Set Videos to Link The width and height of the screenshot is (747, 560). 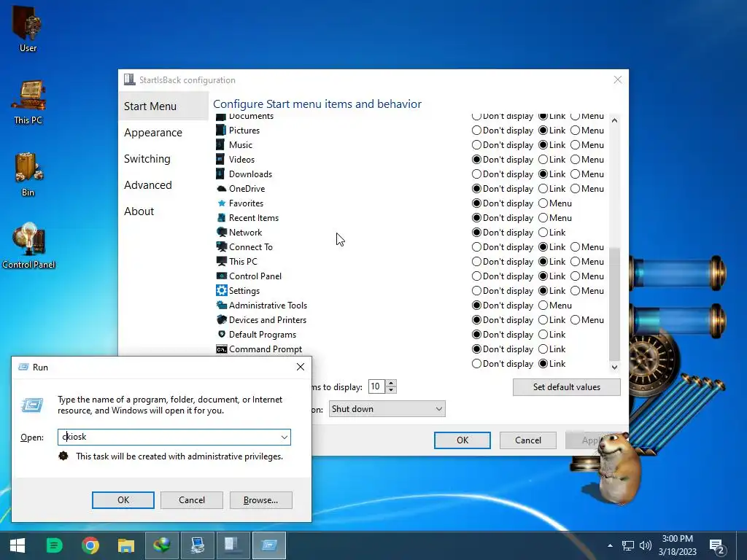(x=543, y=160)
